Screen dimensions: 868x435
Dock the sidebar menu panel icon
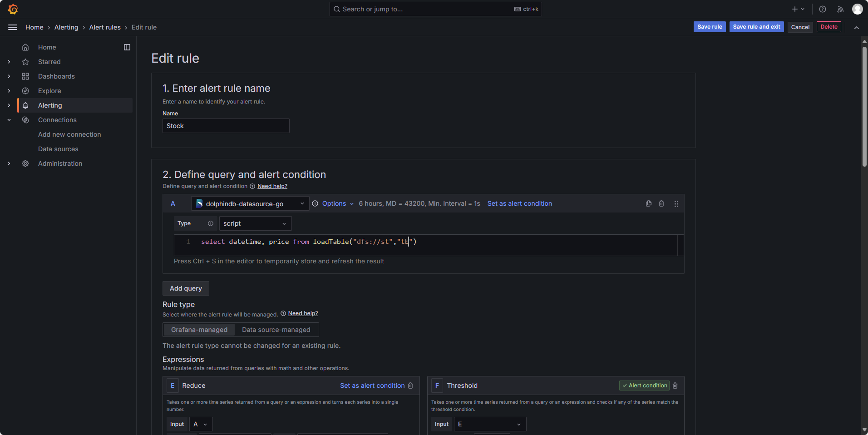coord(127,47)
